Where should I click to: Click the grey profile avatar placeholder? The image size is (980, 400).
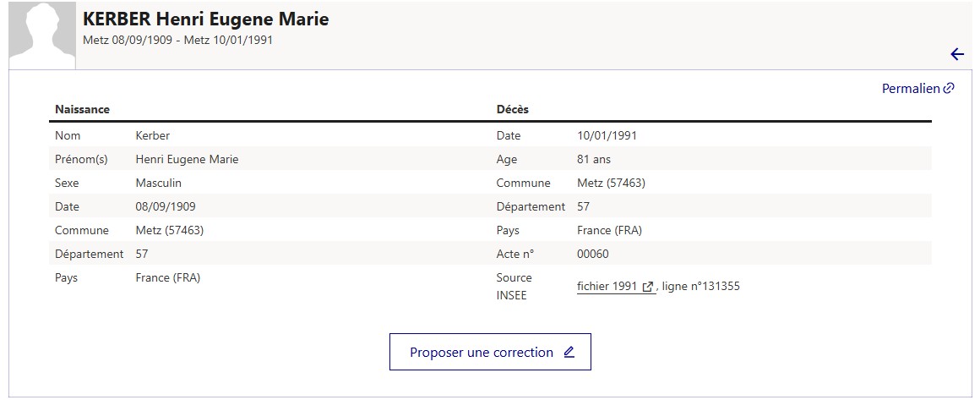(42, 35)
